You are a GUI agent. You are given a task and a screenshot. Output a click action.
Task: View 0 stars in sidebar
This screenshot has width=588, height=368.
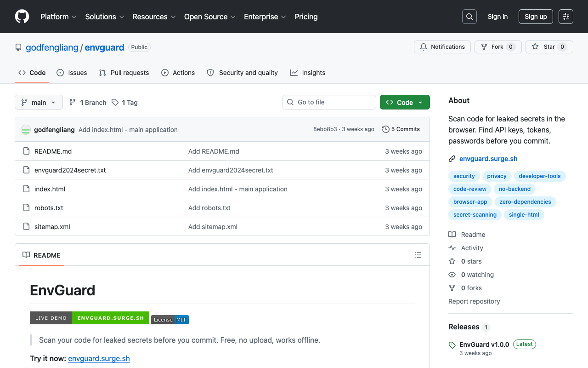pyautogui.click(x=465, y=261)
